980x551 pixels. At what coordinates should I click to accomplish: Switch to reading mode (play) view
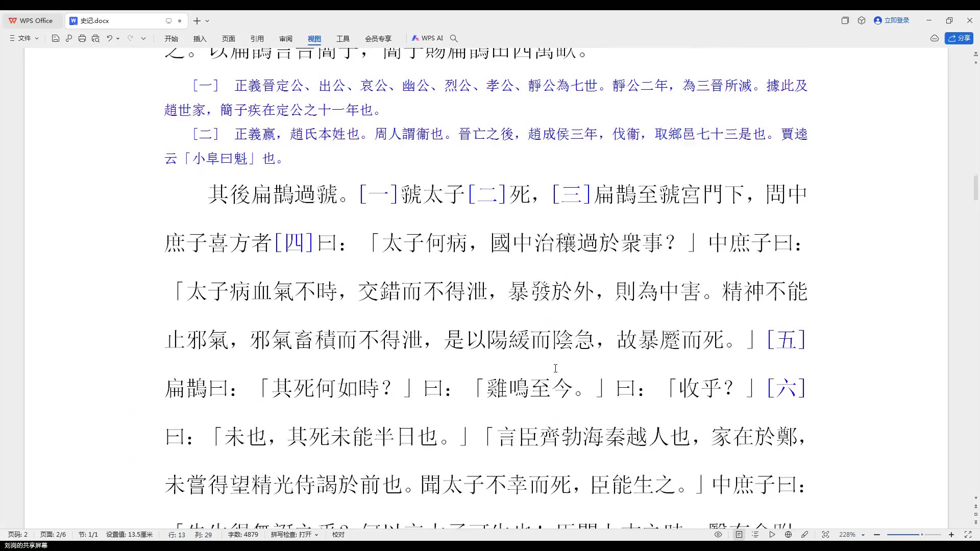click(772, 535)
